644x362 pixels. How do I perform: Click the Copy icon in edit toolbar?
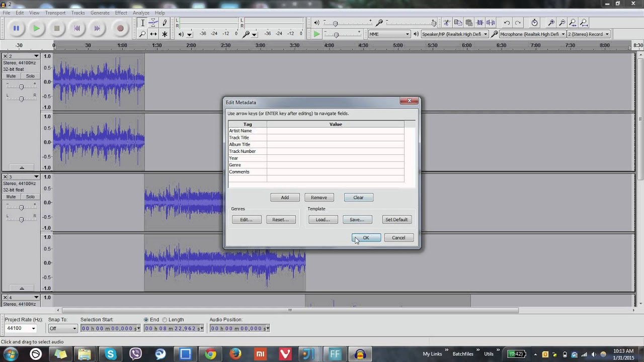pyautogui.click(x=458, y=23)
